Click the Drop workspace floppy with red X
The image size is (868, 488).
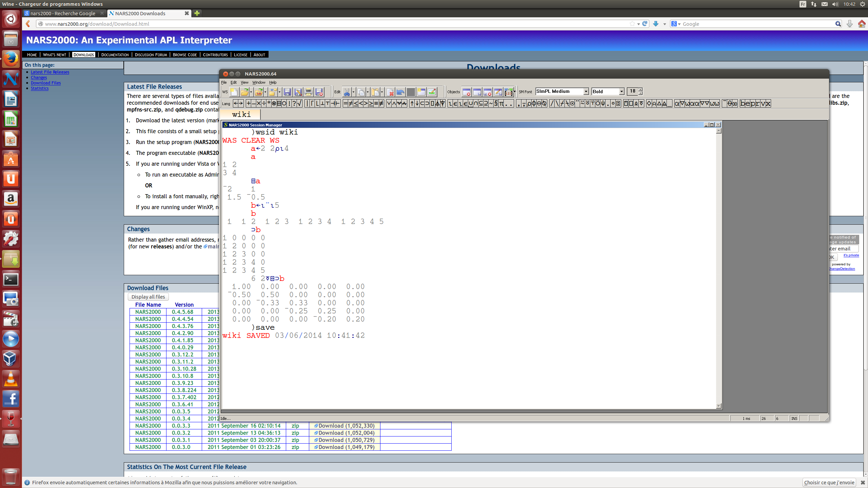click(319, 92)
